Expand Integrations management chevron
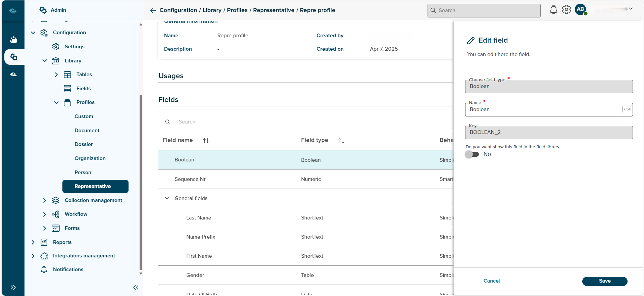 pyautogui.click(x=33, y=256)
